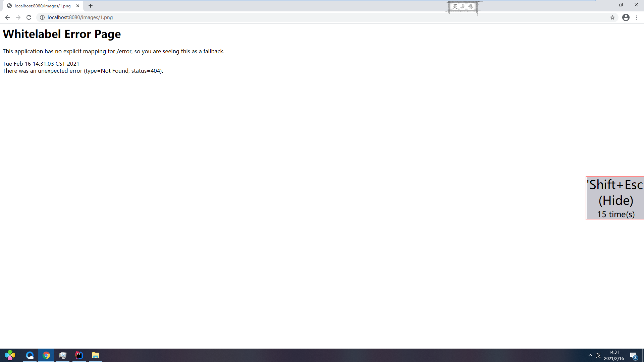The width and height of the screenshot is (644, 362).
Task: Click the 'status=404' error line
Action: coord(83,71)
